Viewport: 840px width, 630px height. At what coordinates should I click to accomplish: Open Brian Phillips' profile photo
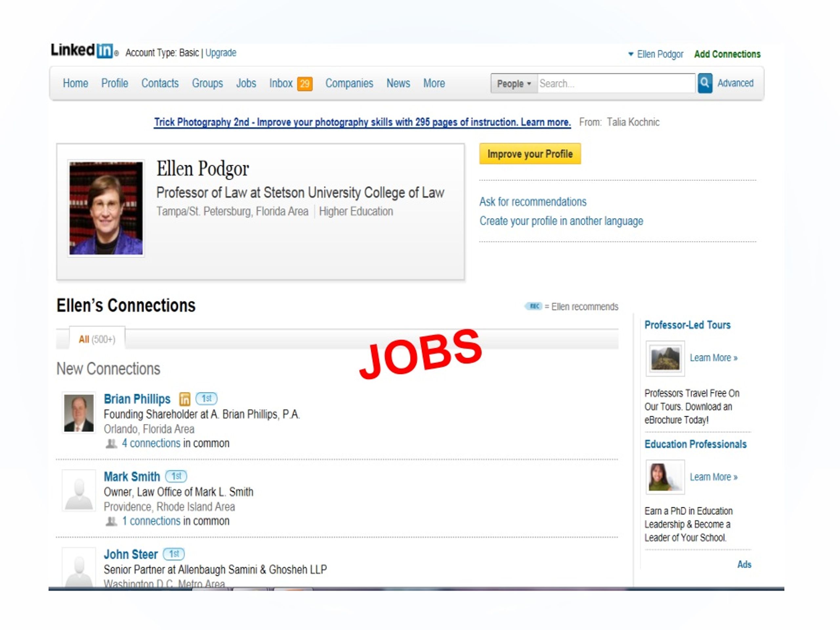(79, 413)
